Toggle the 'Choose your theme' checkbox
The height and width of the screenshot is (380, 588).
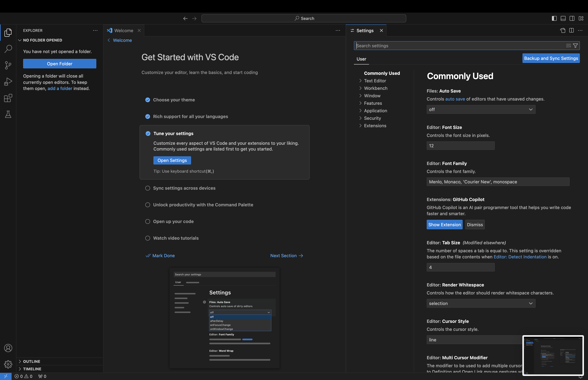pyautogui.click(x=148, y=99)
